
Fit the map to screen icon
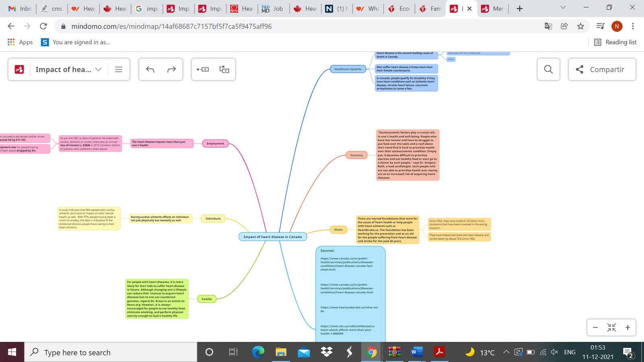point(611,327)
